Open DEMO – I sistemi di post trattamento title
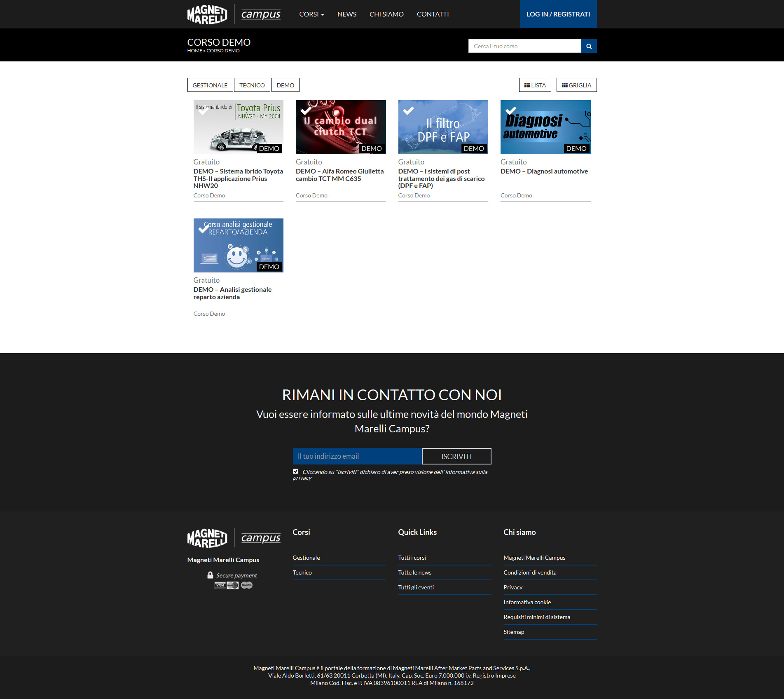784x699 pixels. (441, 178)
